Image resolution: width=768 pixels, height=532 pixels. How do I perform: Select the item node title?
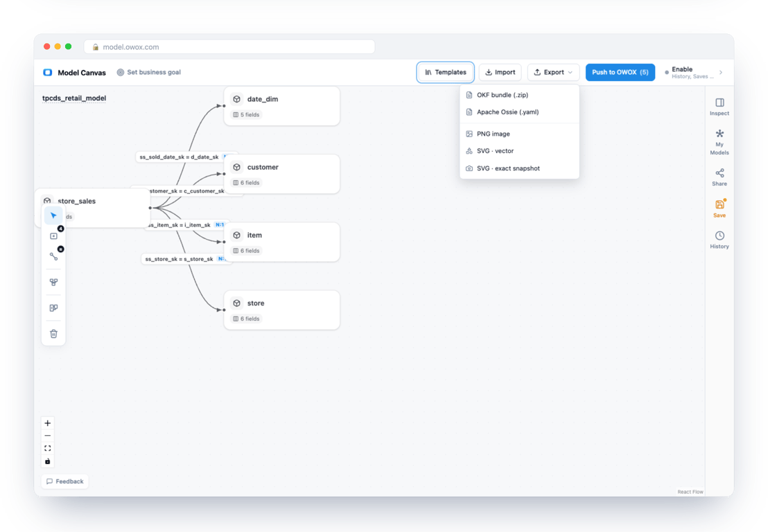click(x=254, y=235)
